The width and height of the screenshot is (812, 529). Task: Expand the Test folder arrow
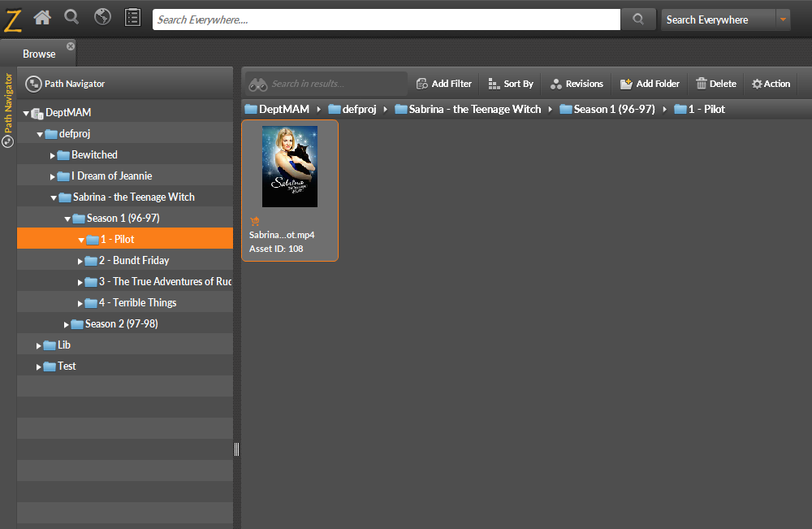38,366
